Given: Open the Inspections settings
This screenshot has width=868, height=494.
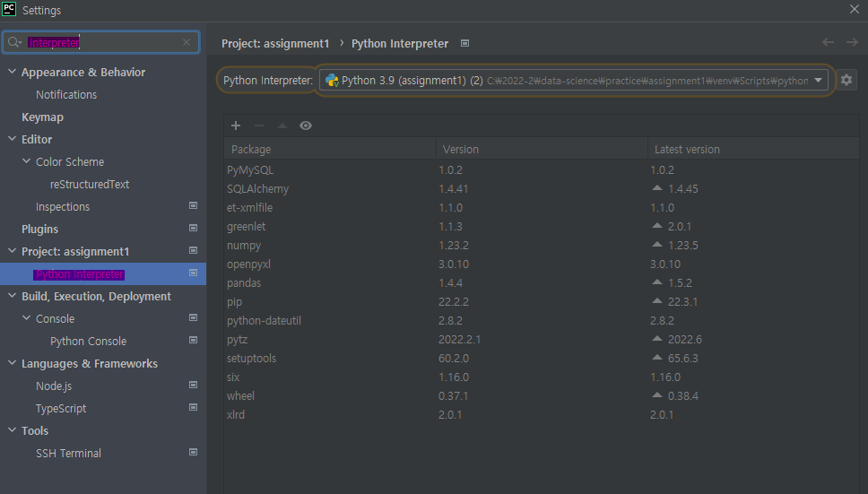Looking at the screenshot, I should click(63, 207).
